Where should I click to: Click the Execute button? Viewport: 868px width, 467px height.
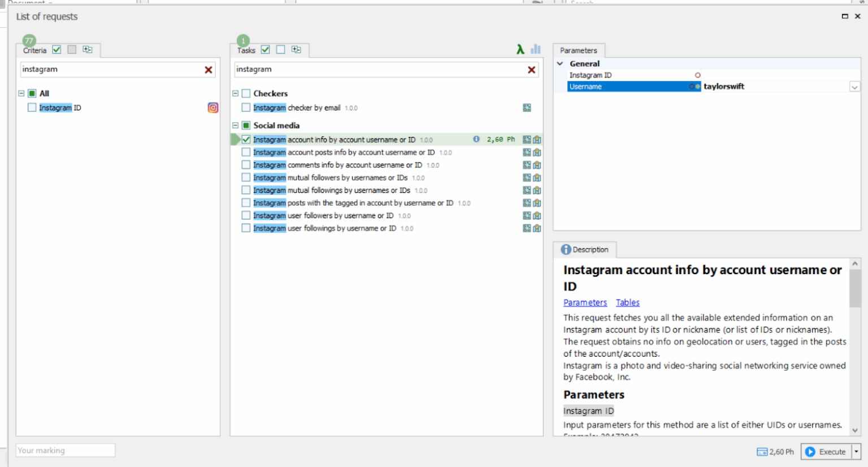point(826,452)
